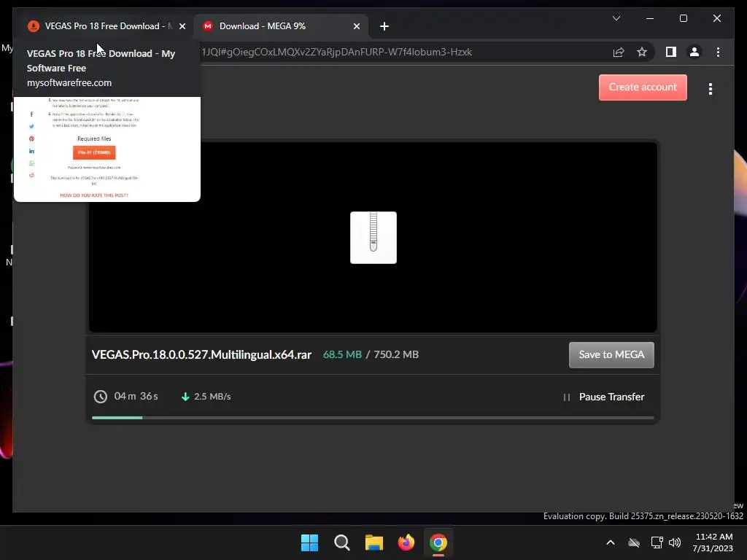Click Pause Transfer
Screen dimensions: 747x560
point(603,397)
